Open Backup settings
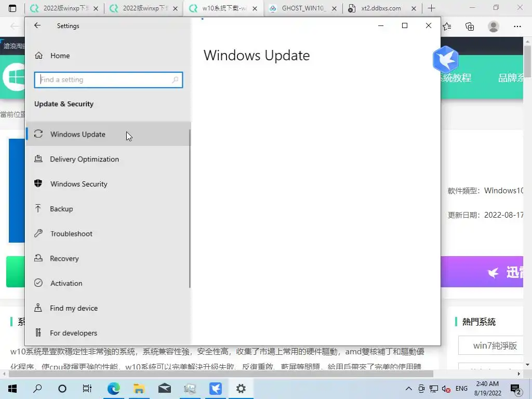 (108, 209)
